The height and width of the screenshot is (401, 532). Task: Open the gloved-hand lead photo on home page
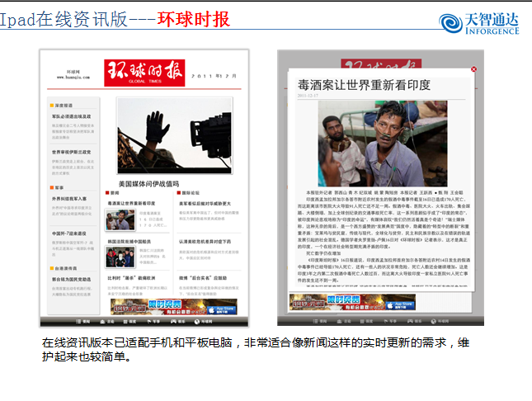[174, 135]
